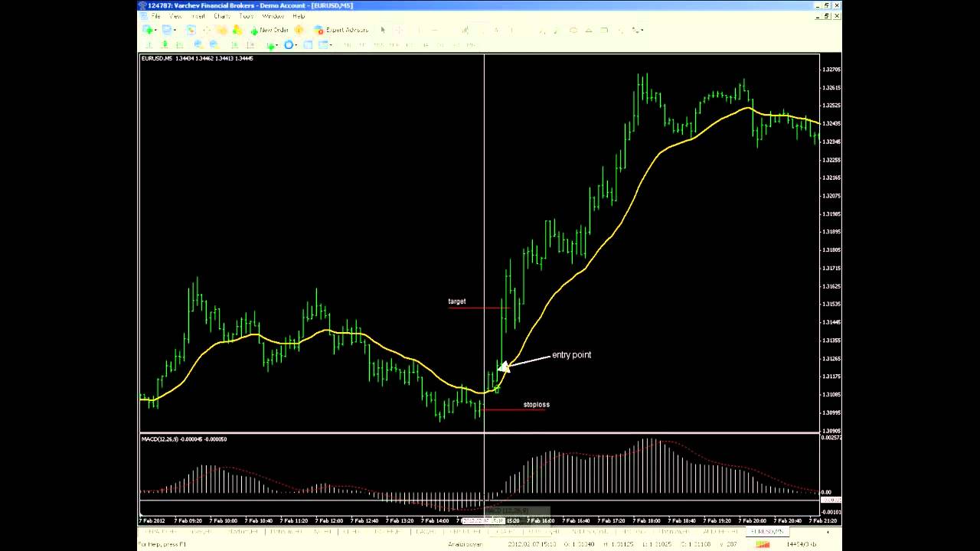
Task: Switch chart to bar chart mode
Action: (x=149, y=45)
